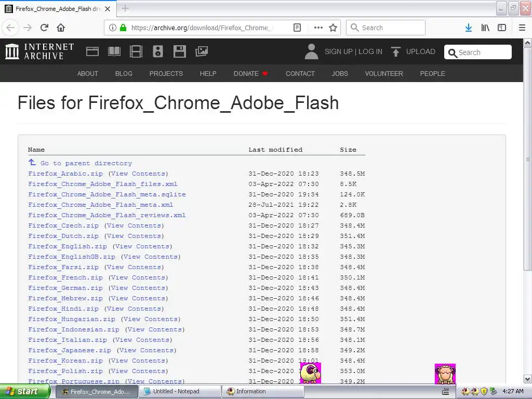The width and height of the screenshot is (532, 399).
Task: Open the BLOG menu item
Action: pyautogui.click(x=124, y=74)
